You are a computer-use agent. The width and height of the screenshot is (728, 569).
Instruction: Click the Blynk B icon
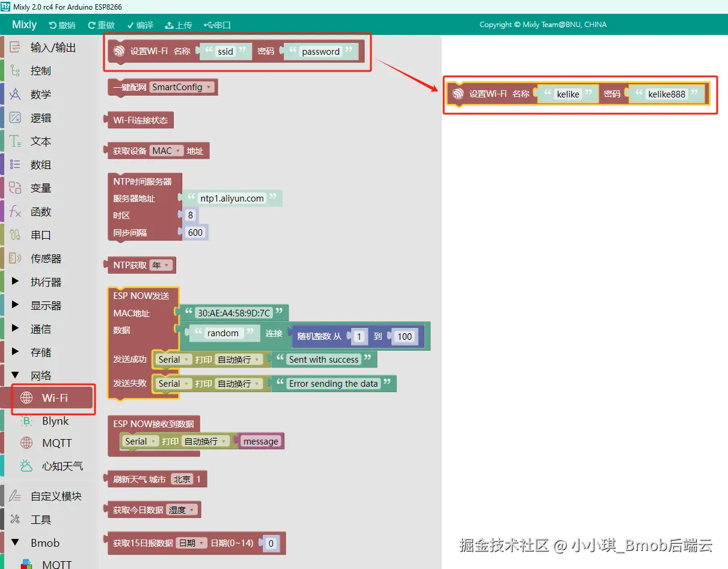[x=26, y=421]
